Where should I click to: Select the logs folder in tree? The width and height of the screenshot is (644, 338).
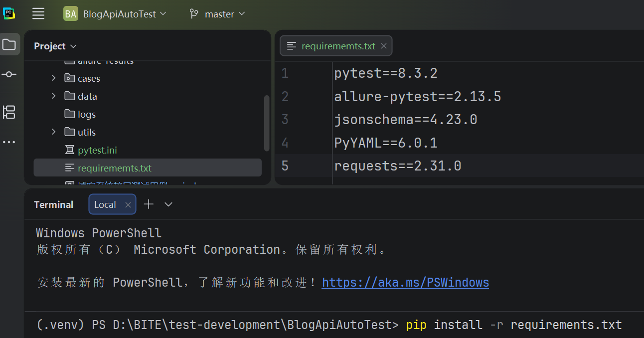point(87,114)
